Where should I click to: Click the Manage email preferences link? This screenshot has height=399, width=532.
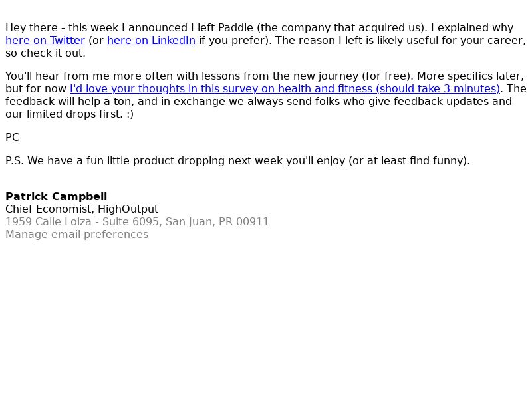click(76, 235)
